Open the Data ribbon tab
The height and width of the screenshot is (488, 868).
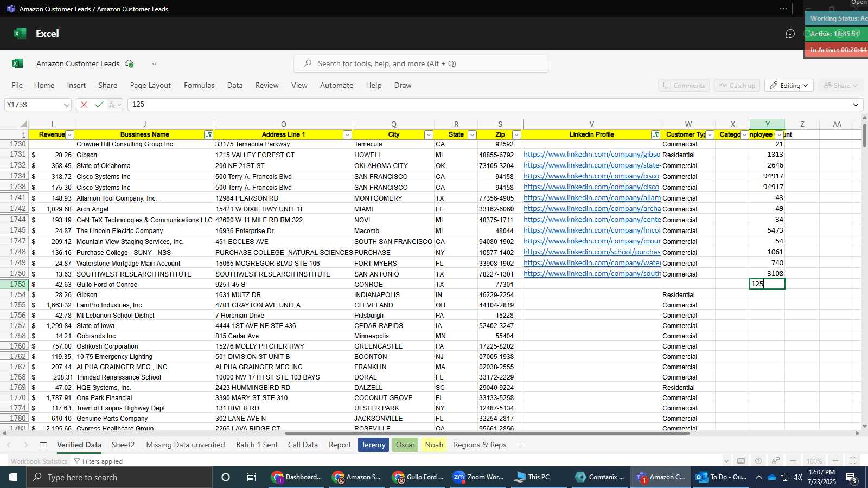pos(235,85)
